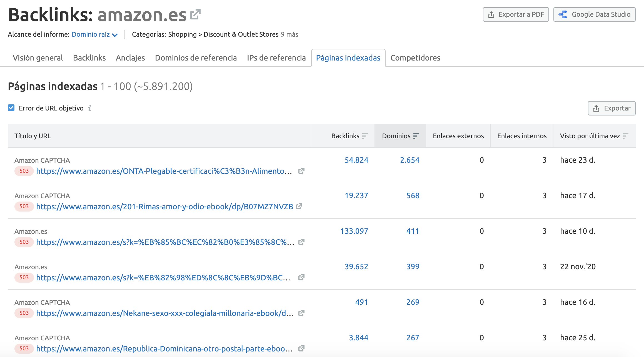The width and height of the screenshot is (644, 357).
Task: Open external link icon for s?k=%EB%85%BC URL
Action: (x=301, y=242)
